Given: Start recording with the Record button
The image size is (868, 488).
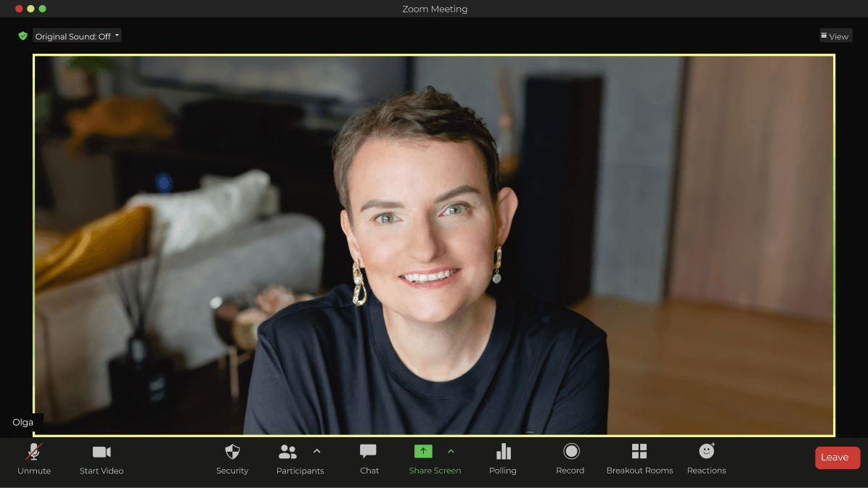Looking at the screenshot, I should (x=571, y=452).
